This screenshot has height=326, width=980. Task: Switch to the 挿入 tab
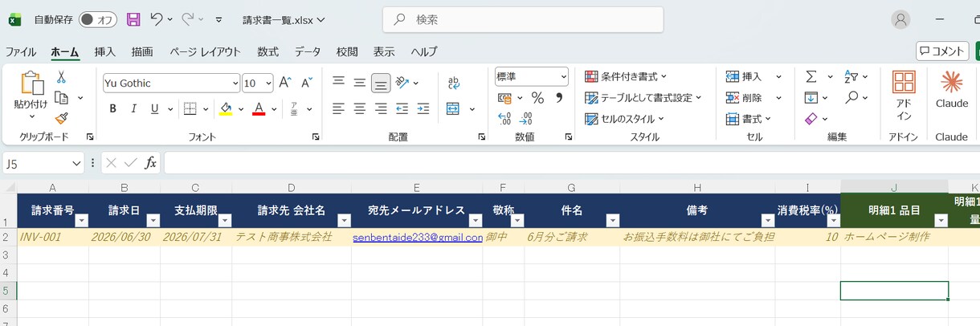click(x=105, y=51)
